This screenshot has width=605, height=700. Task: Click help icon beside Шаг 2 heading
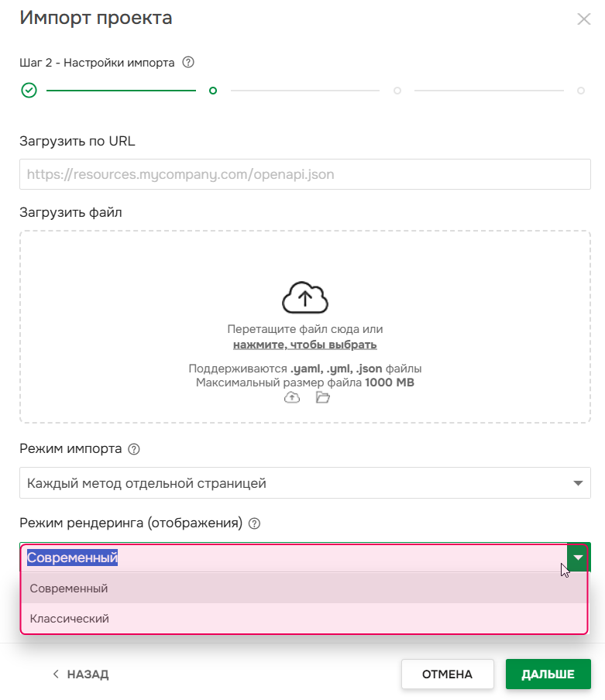pos(187,63)
